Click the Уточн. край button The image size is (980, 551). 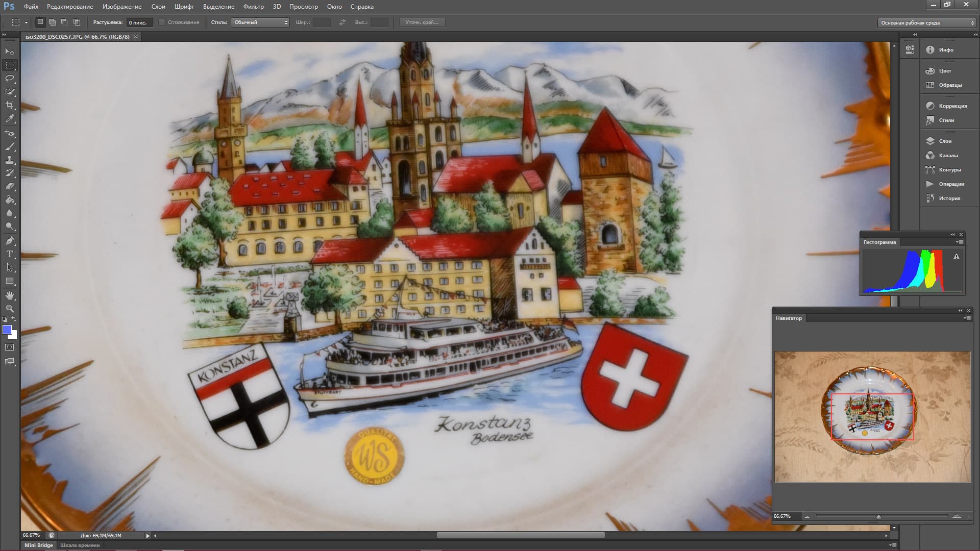coord(422,22)
